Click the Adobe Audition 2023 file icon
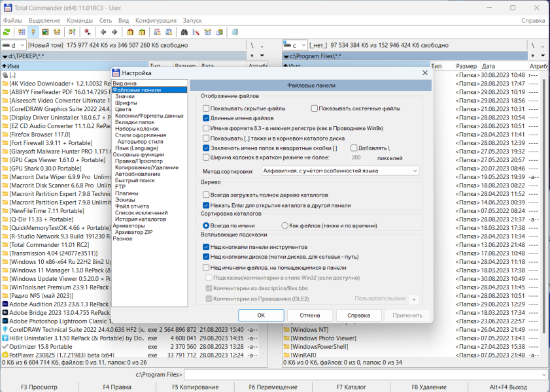 (x=5, y=304)
